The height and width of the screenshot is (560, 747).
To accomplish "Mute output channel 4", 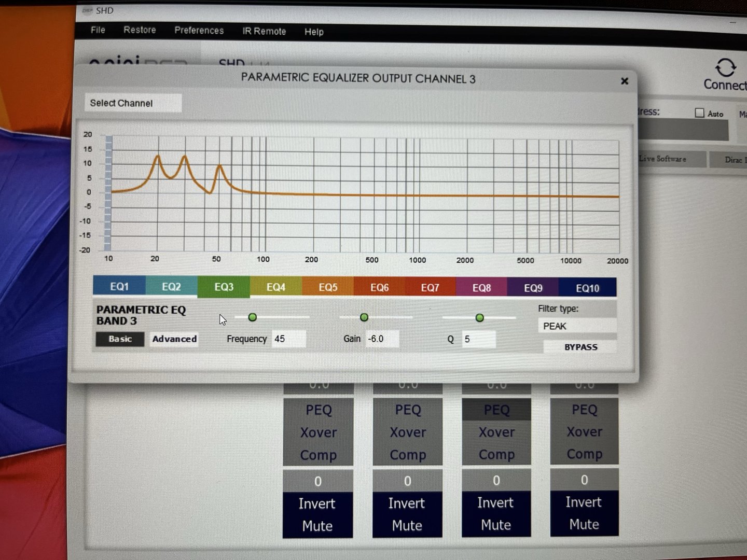I will (x=584, y=525).
